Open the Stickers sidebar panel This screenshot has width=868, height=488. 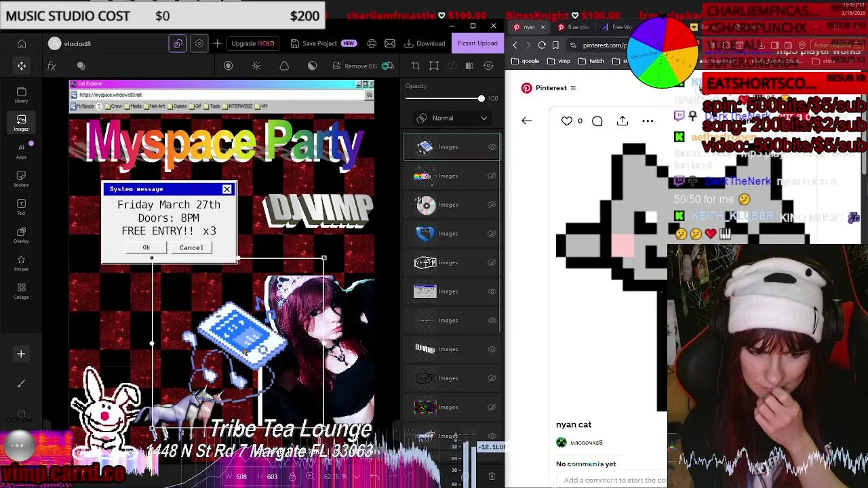pyautogui.click(x=22, y=179)
